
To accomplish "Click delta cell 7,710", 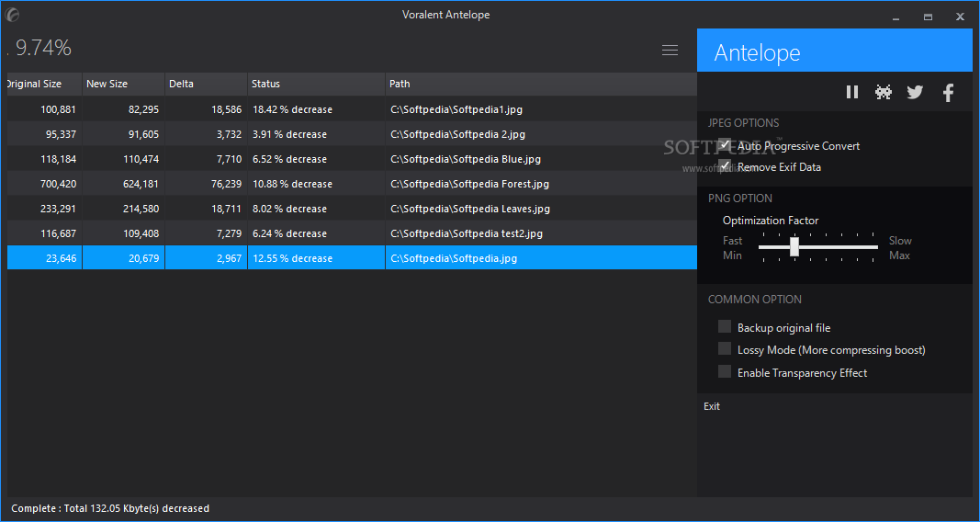I will pos(207,159).
